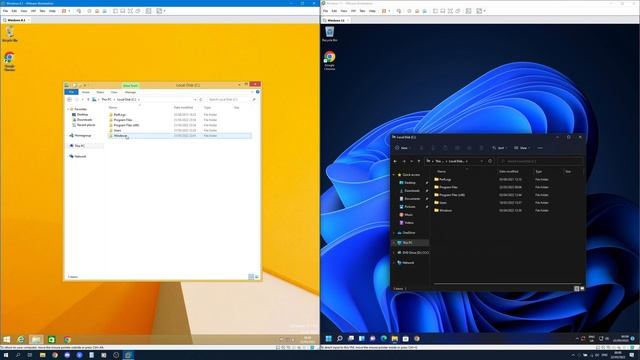Open the View dropdown in dark Explorer
The width and height of the screenshot is (640, 360).
pos(522,148)
